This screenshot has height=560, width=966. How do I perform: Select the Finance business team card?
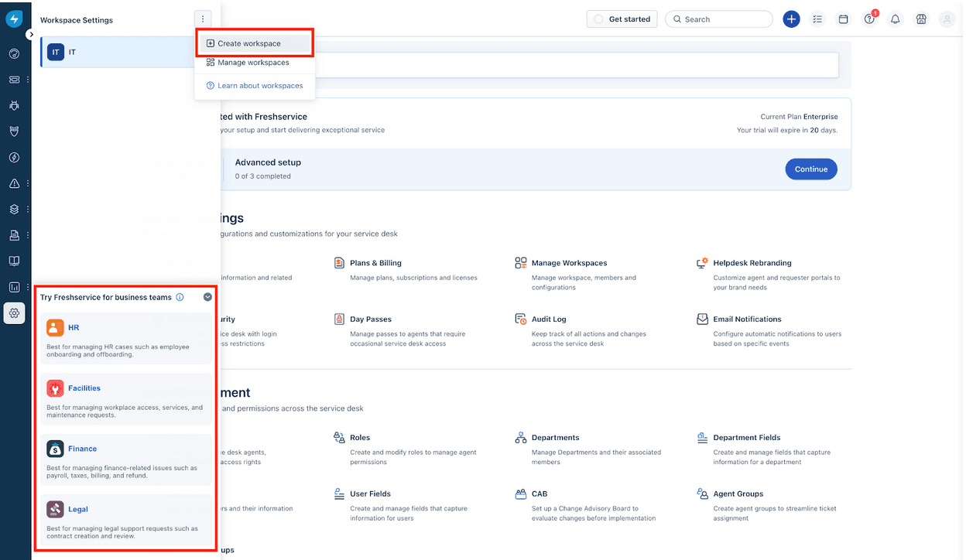(125, 459)
